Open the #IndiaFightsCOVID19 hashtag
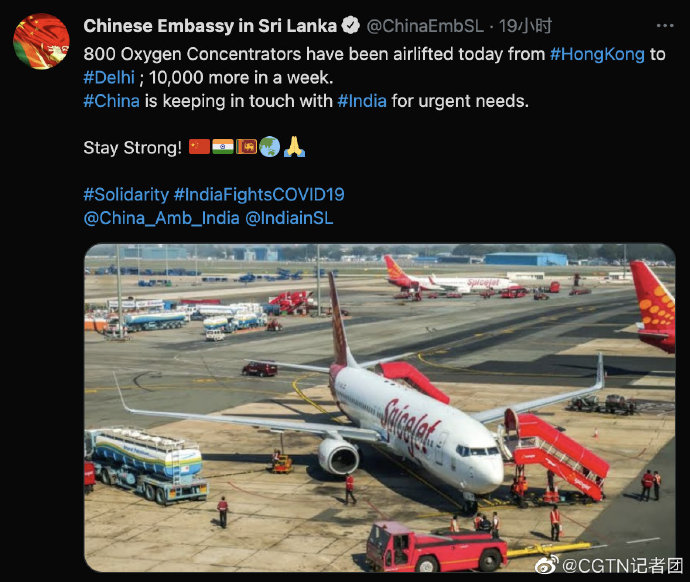The height and width of the screenshot is (582, 690). 259,194
